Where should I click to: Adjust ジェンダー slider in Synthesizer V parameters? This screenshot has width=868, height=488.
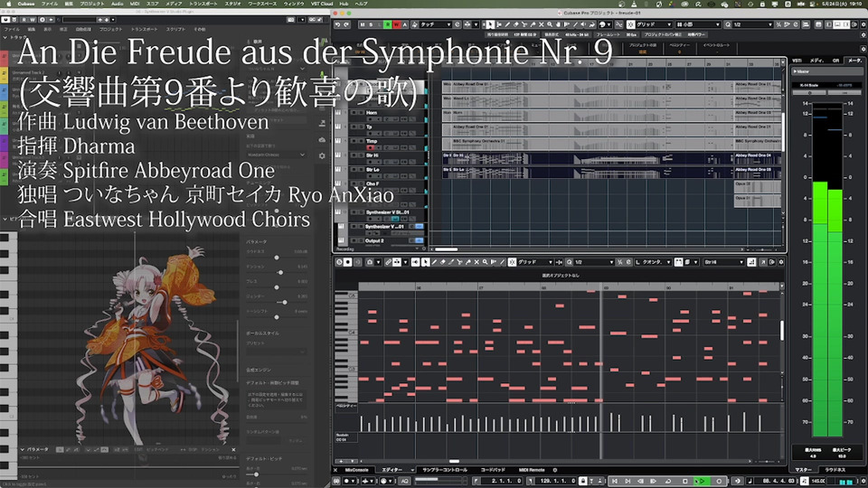pyautogui.click(x=285, y=302)
